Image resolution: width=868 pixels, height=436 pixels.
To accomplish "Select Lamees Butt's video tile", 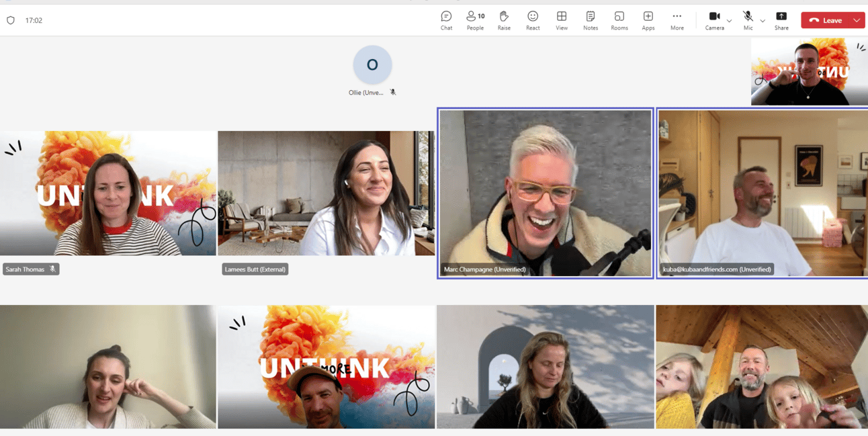I will point(326,193).
